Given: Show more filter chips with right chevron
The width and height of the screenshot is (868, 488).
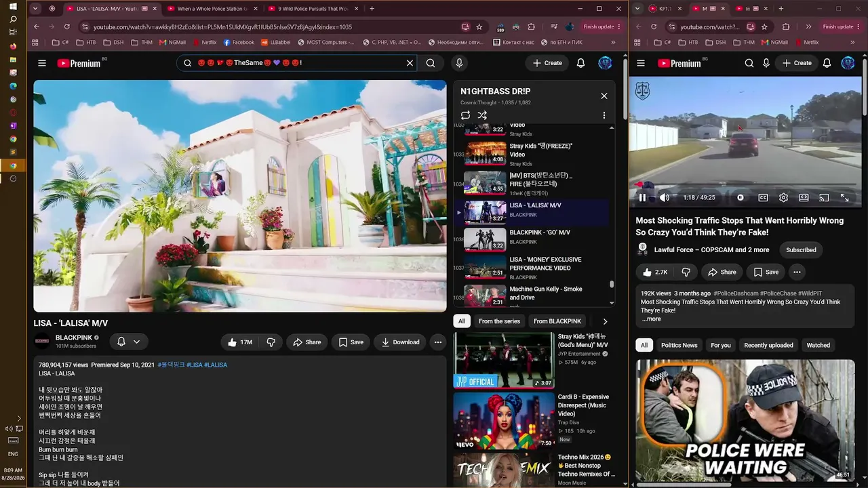Looking at the screenshot, I should click(x=605, y=321).
